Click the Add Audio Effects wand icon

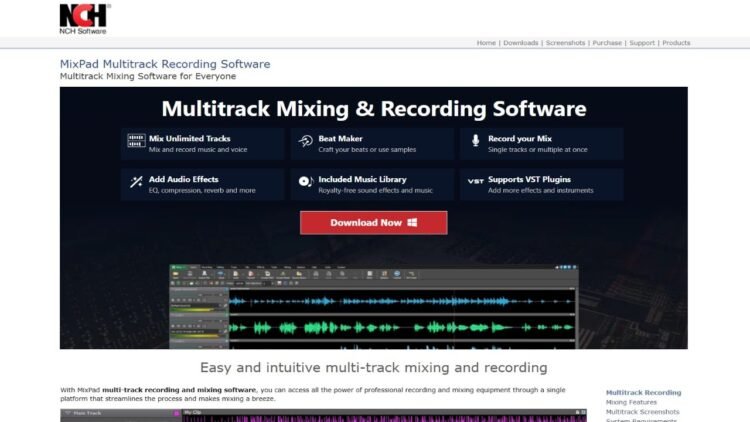pyautogui.click(x=136, y=182)
